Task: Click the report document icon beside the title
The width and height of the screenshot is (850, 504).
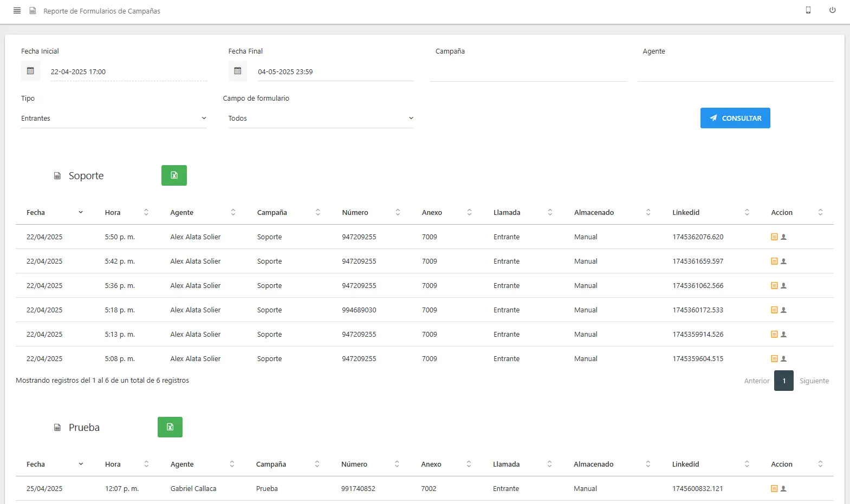Action: click(x=33, y=10)
